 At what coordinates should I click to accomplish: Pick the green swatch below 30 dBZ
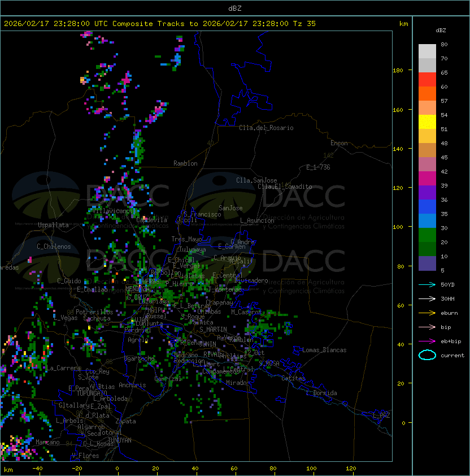point(427,235)
